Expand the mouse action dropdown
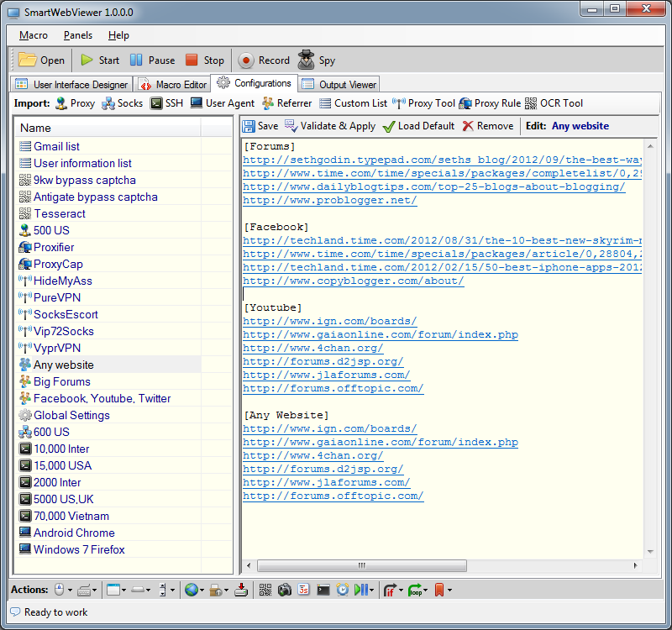Viewport: 672px width, 630px height. click(70, 590)
